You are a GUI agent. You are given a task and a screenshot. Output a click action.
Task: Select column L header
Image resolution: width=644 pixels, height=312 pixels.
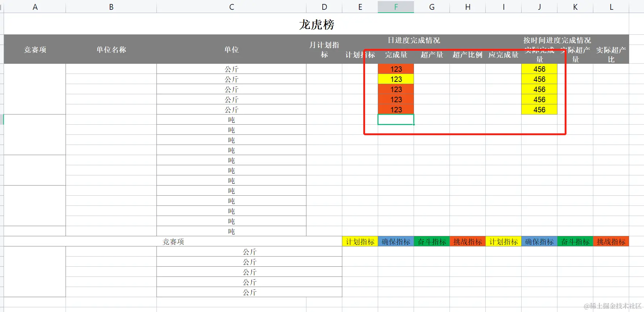pyautogui.click(x=611, y=7)
